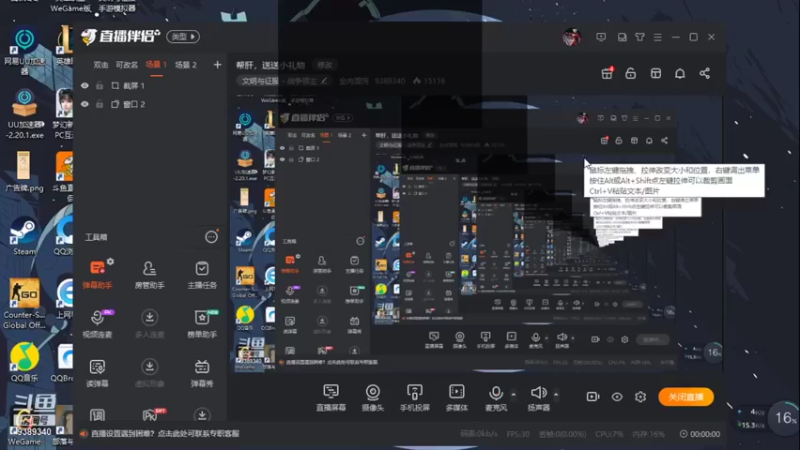Screen dimensions: 800x450
Task: Click toolbox more options circle icon
Action: click(x=211, y=237)
